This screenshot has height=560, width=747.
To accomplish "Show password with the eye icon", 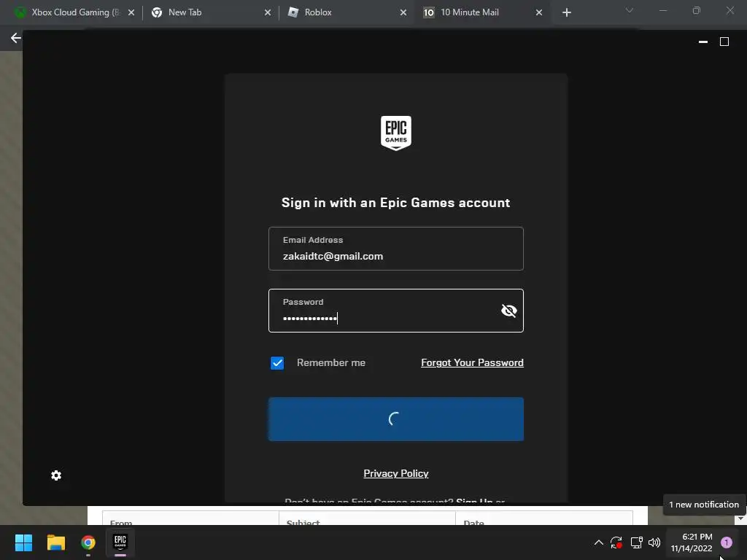I will click(x=508, y=311).
